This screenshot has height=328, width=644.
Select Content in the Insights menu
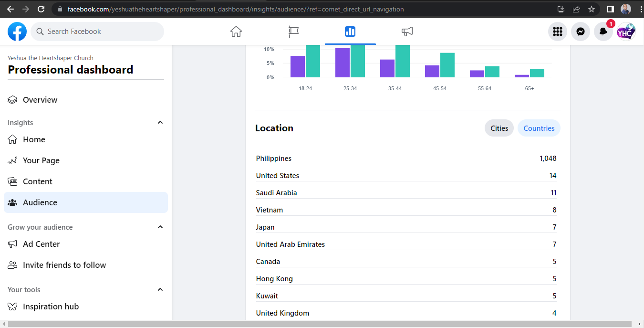(x=38, y=181)
